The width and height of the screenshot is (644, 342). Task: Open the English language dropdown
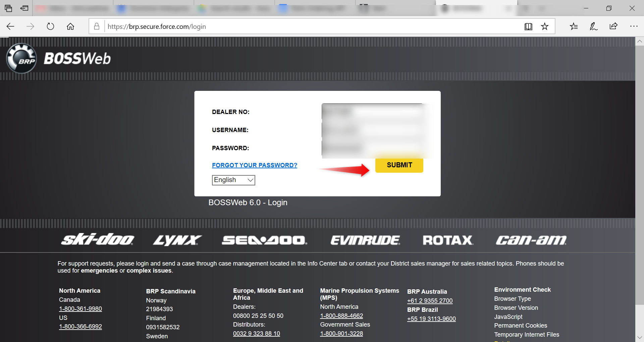(233, 180)
